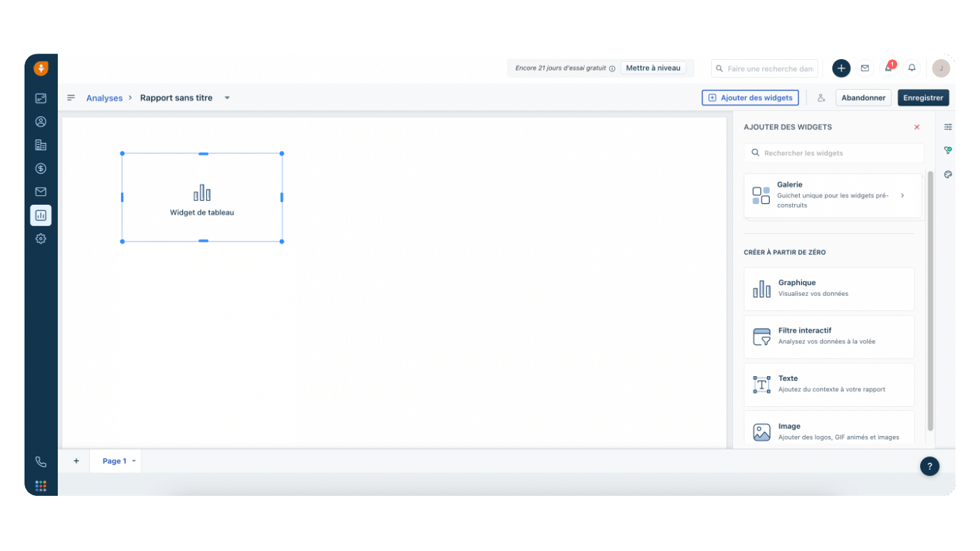Click the Mettre à niveau button
Screen dimensions: 980x551
[x=653, y=68]
